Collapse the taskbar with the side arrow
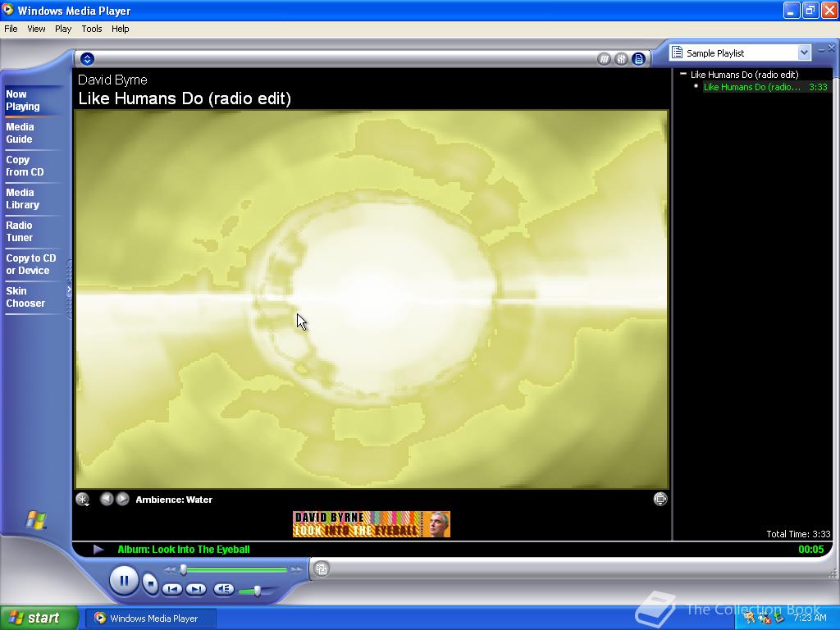This screenshot has width=840, height=630. coord(69,290)
